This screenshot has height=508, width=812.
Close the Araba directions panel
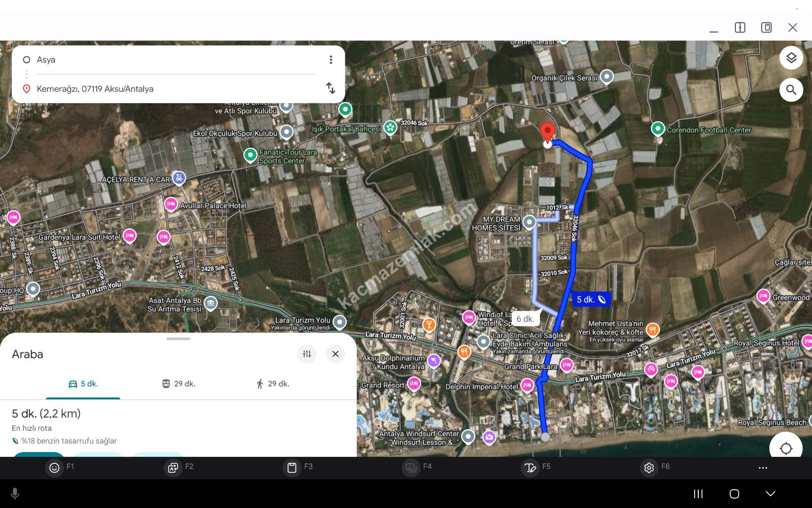click(x=336, y=354)
